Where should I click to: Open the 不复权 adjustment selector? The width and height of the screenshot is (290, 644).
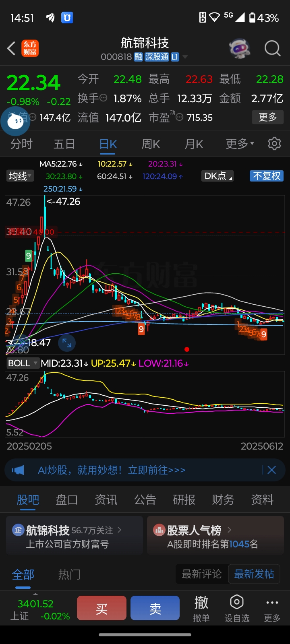[267, 176]
